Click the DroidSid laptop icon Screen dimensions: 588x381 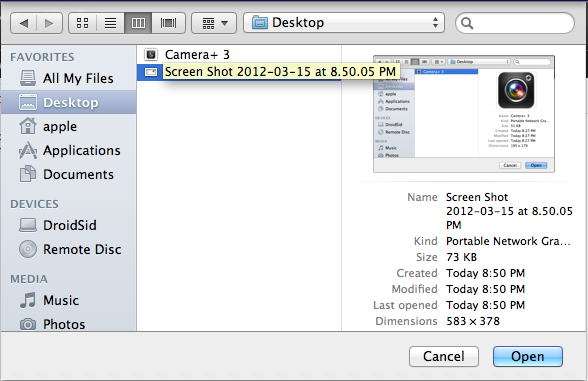tap(28, 225)
